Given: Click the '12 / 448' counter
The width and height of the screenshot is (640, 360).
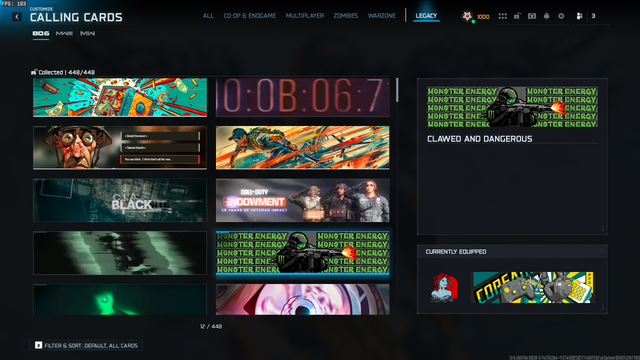Looking at the screenshot, I should [211, 327].
